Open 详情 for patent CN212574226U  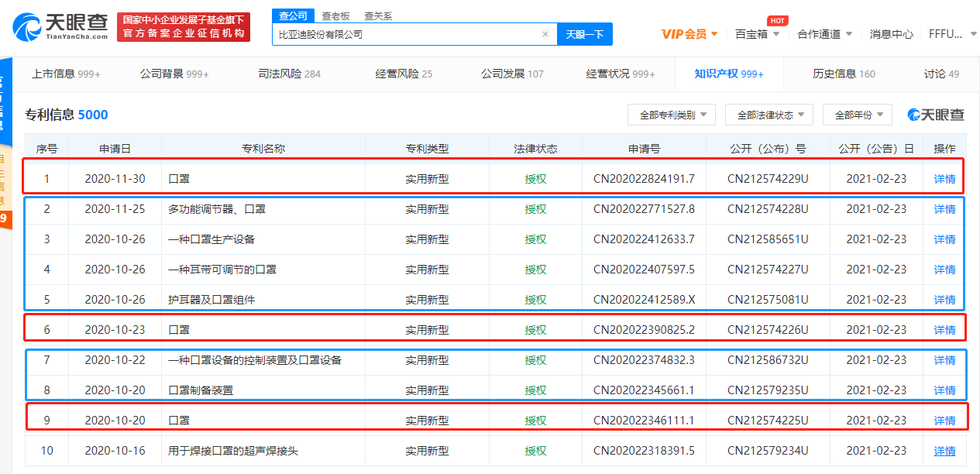(x=944, y=330)
